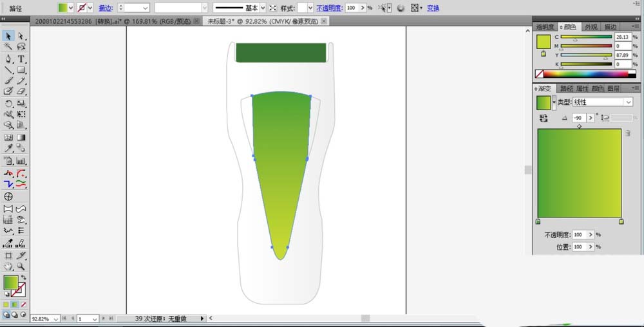Close the 未标题-3 document tab
The image size is (644, 327).
pyautogui.click(x=324, y=21)
